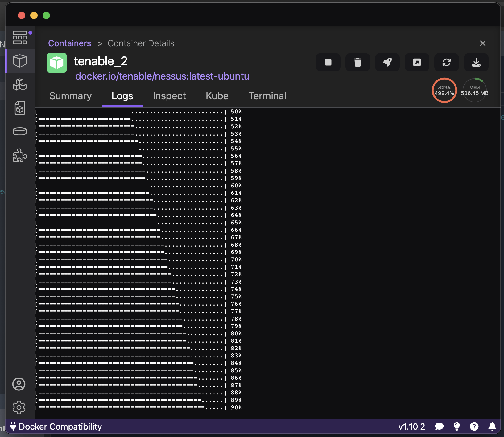Click the 75% progress log line
Screen dimensions: 504x437
coord(138,296)
